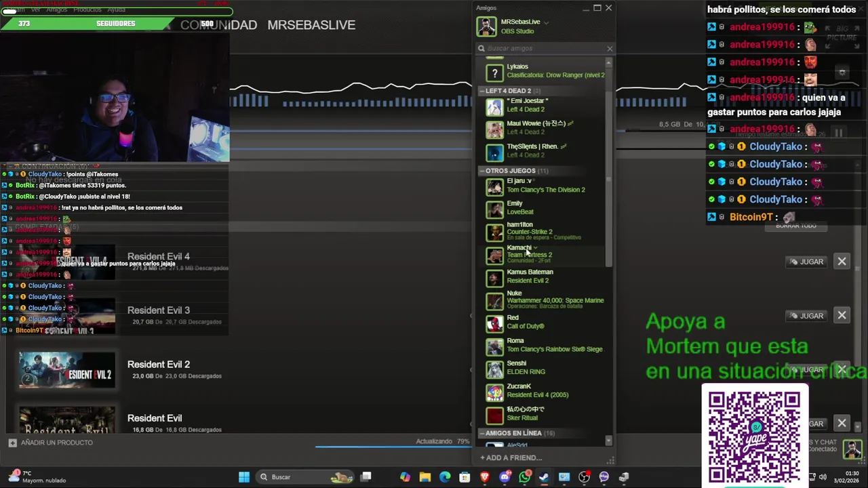Open Microsoft Edge from taskbar
Screen dimensions: 868x488
tap(445, 477)
